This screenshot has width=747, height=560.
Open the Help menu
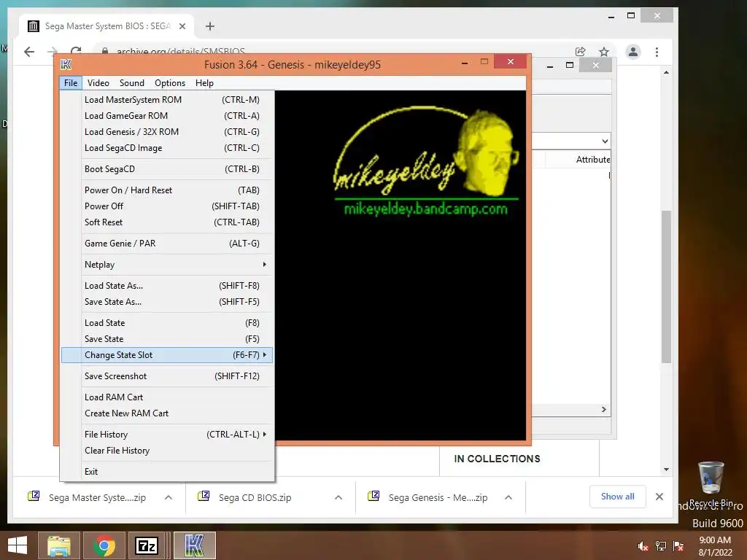pyautogui.click(x=204, y=83)
